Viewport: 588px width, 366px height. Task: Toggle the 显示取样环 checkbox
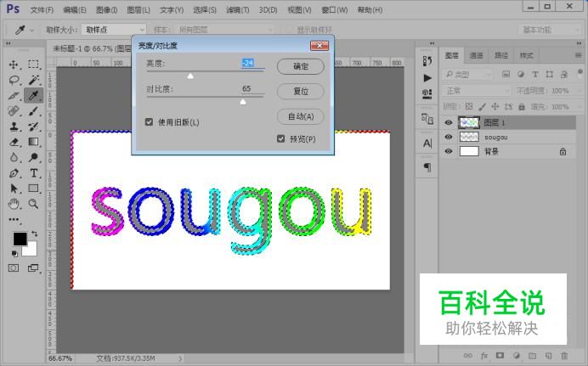tap(288, 30)
